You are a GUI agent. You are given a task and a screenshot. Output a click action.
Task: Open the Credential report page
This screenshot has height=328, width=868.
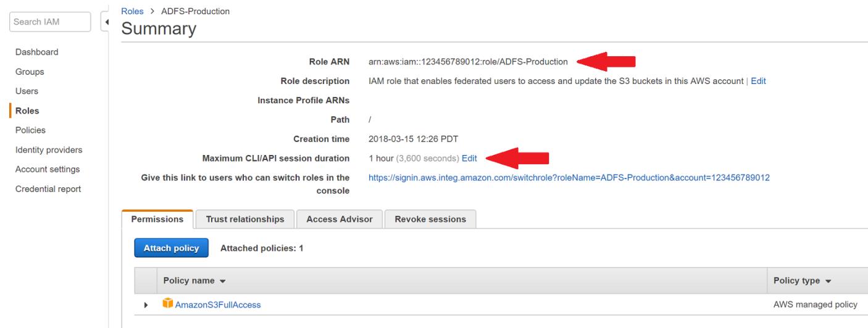pos(48,189)
